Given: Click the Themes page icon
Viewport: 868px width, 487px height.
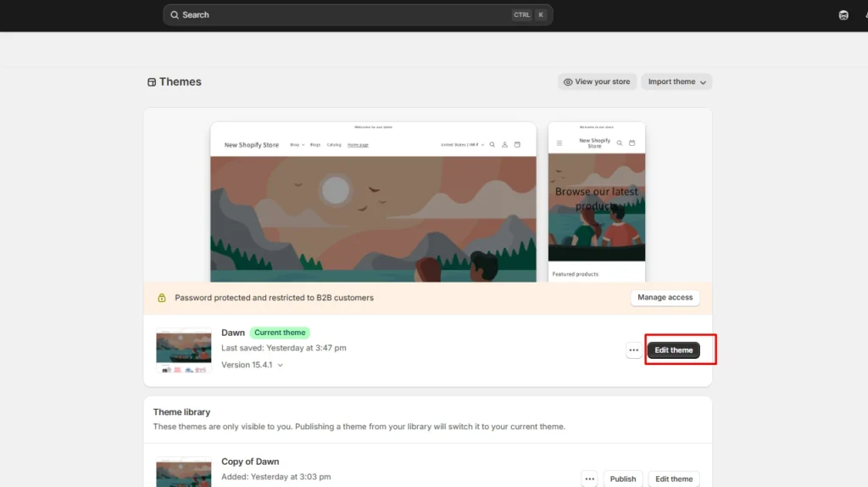Looking at the screenshot, I should click(152, 82).
